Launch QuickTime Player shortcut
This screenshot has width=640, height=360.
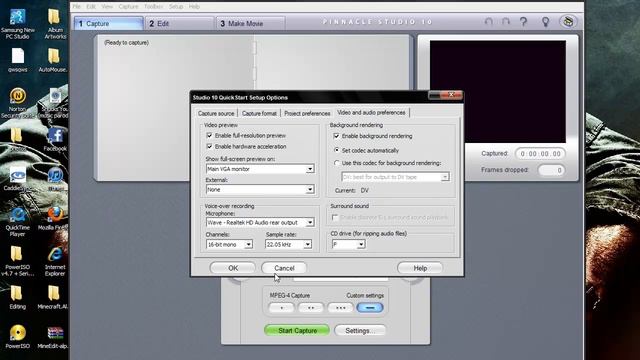click(x=18, y=222)
